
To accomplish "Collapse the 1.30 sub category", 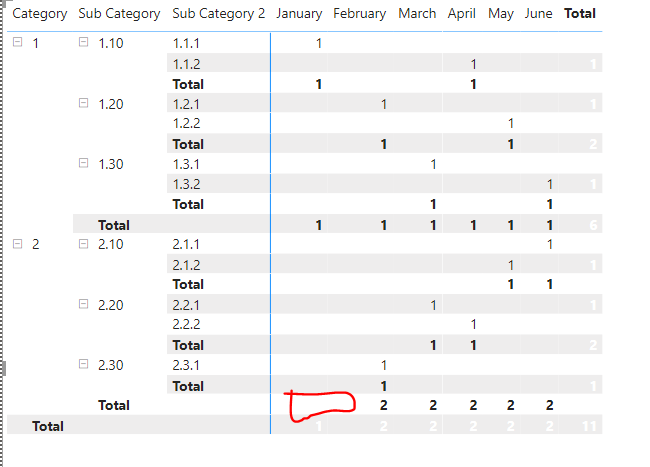I will click(83, 163).
